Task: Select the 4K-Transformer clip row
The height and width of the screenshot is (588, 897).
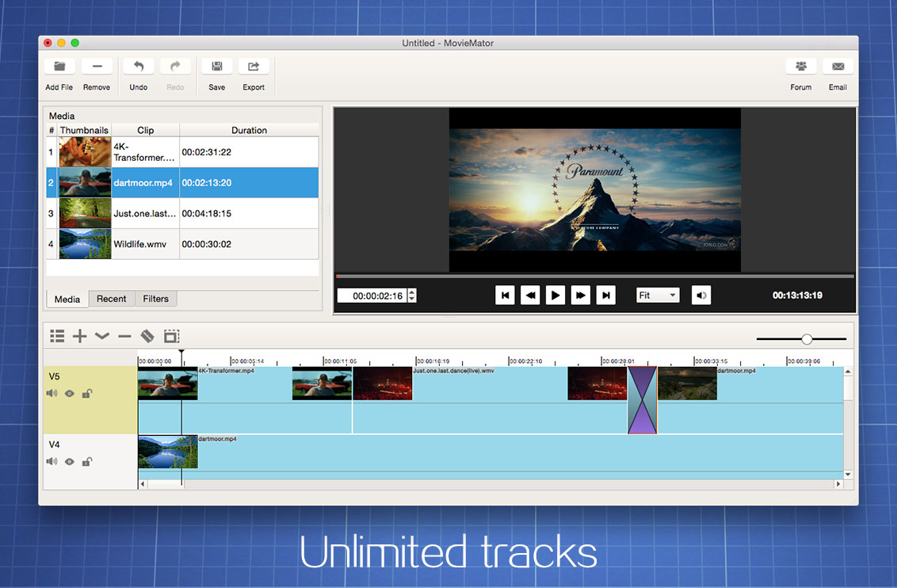Action: pos(182,152)
